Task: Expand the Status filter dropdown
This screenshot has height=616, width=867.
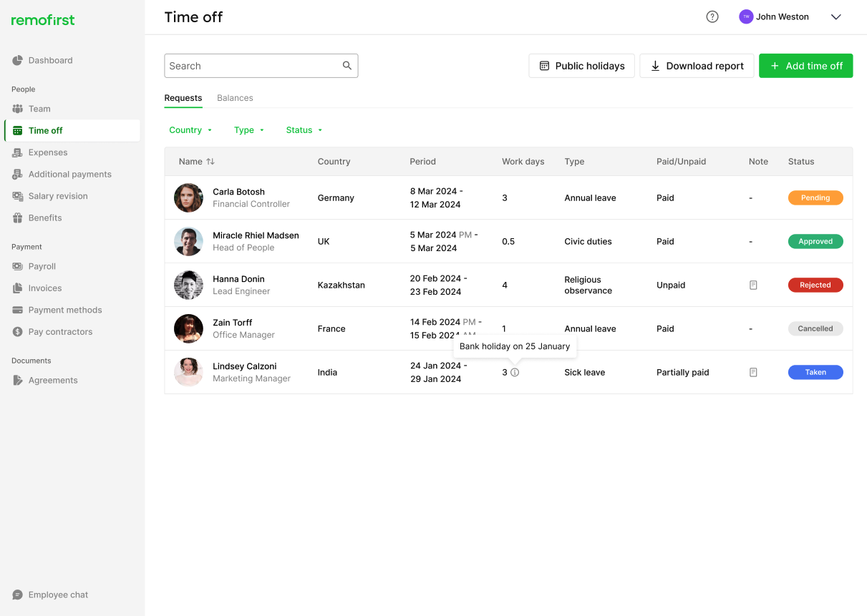Action: [x=304, y=130]
